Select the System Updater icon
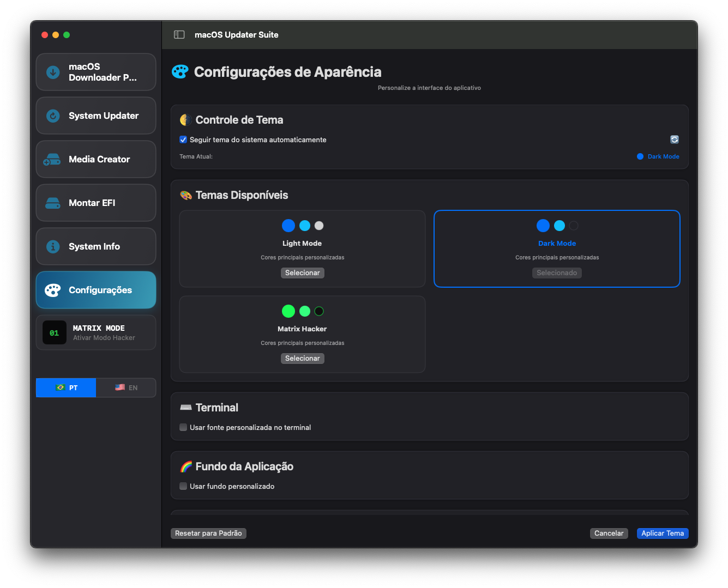Image resolution: width=728 pixels, height=588 pixels. coord(52,116)
